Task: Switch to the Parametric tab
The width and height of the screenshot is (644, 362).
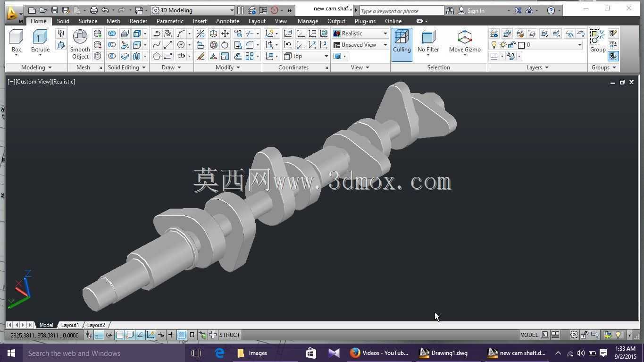Action: 170,21
